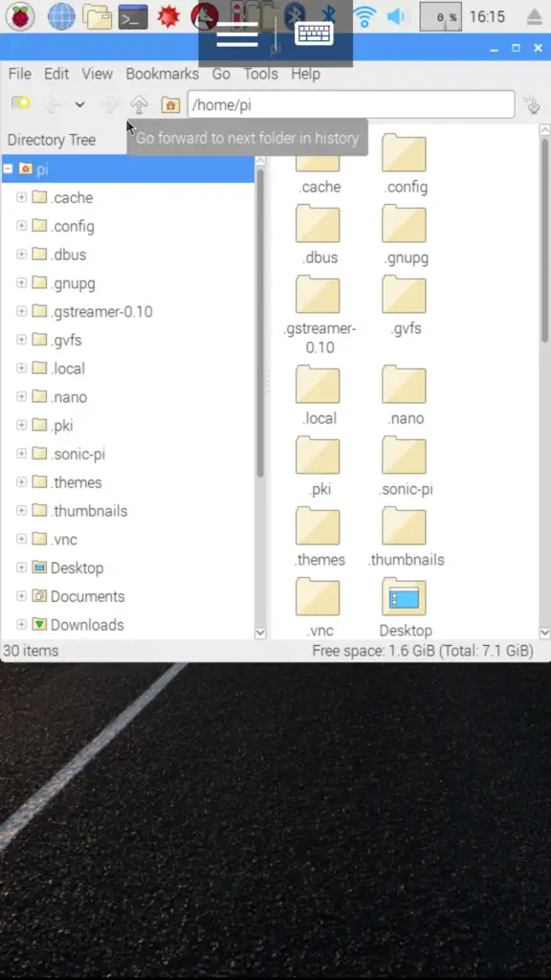Expand the Downloads tree node
Viewport: 551px width, 980px height.
coord(21,624)
